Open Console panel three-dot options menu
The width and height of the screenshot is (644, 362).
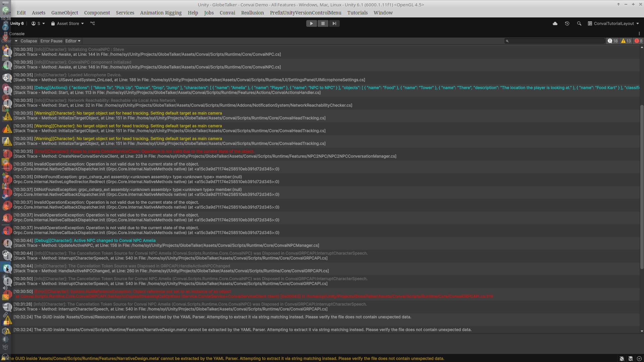coord(639,34)
